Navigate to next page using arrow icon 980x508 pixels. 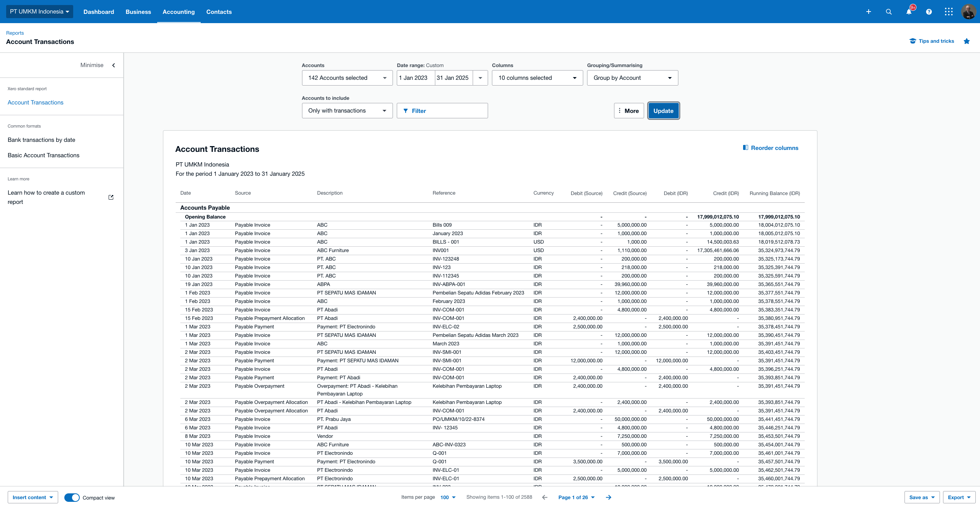point(607,498)
